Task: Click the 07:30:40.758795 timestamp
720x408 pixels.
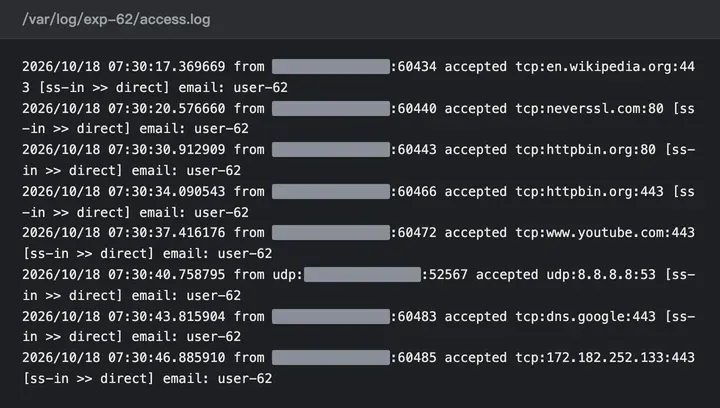Action: coord(167,275)
